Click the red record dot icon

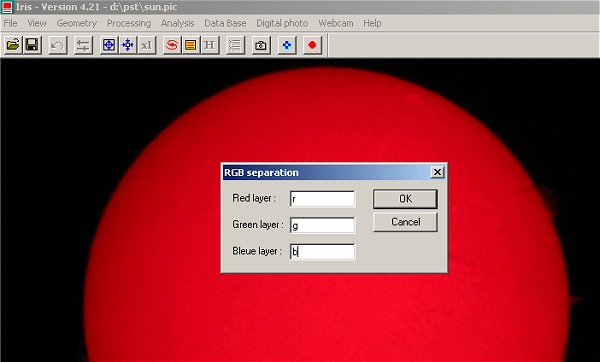(x=312, y=45)
